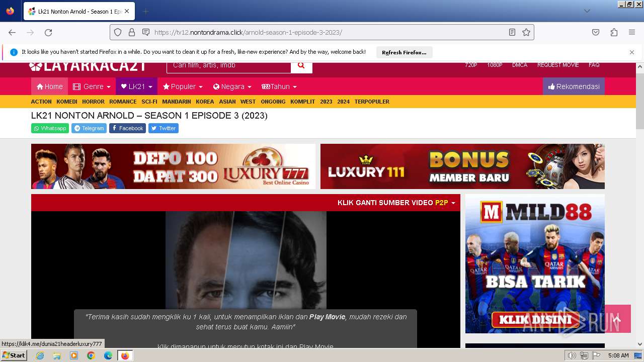Expand the Genre dropdown menu
The height and width of the screenshot is (362, 644).
[92, 86]
